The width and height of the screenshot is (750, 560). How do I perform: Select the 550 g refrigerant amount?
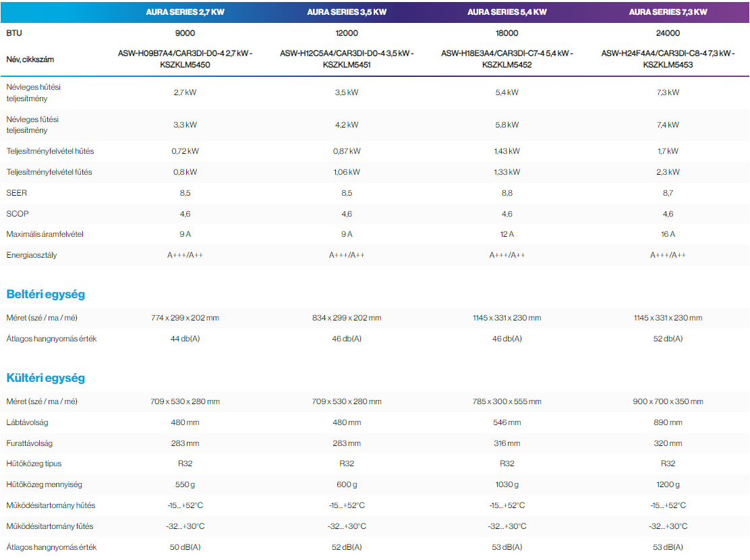pos(185,485)
